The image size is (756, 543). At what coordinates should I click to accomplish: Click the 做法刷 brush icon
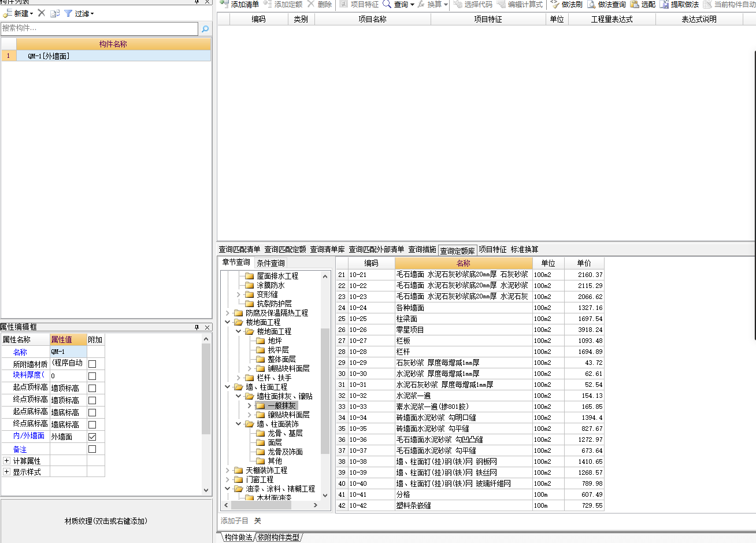click(555, 4)
